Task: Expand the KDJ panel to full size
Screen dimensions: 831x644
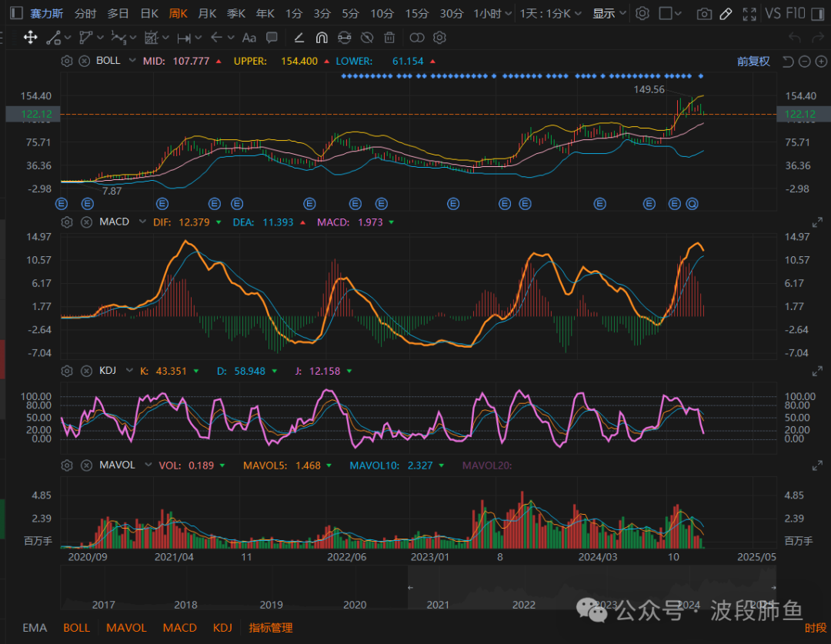Action: [818, 372]
